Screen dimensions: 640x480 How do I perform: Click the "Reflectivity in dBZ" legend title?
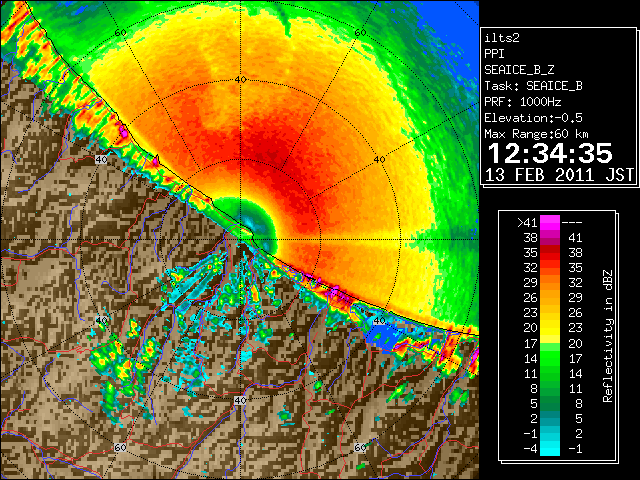pyautogui.click(x=608, y=336)
